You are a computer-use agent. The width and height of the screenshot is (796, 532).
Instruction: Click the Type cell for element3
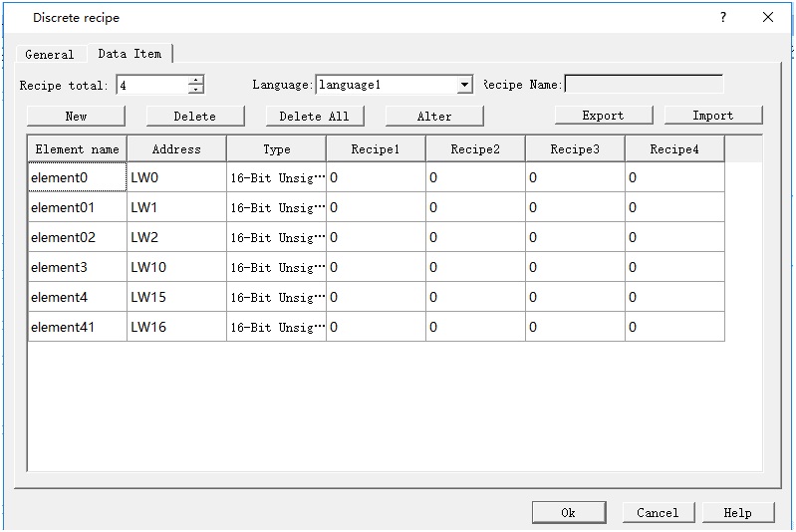[276, 267]
